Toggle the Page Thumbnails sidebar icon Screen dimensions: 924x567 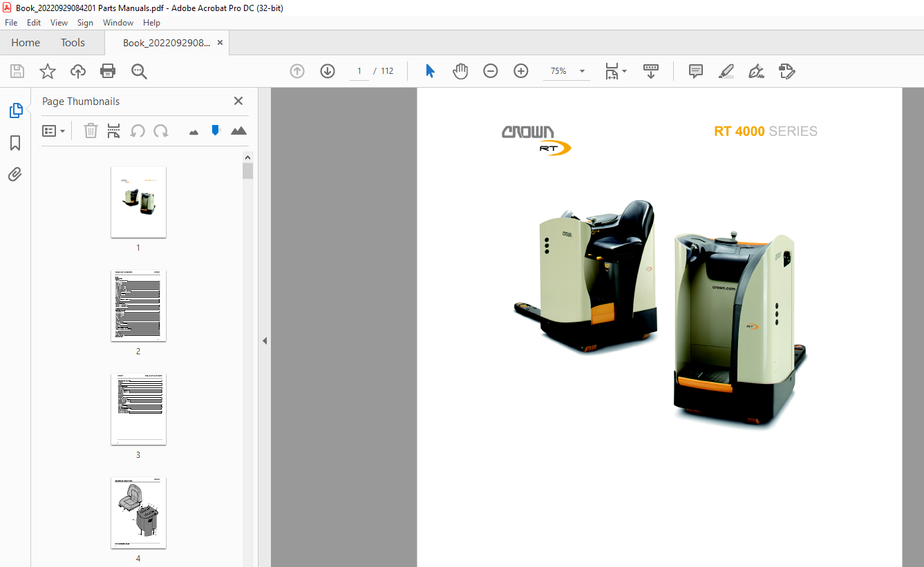tap(15, 110)
